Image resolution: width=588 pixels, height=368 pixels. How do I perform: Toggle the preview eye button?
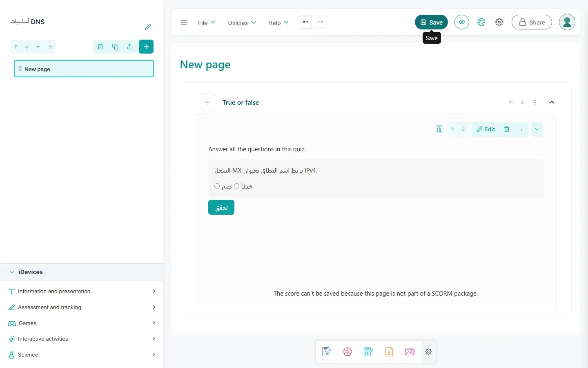click(462, 22)
